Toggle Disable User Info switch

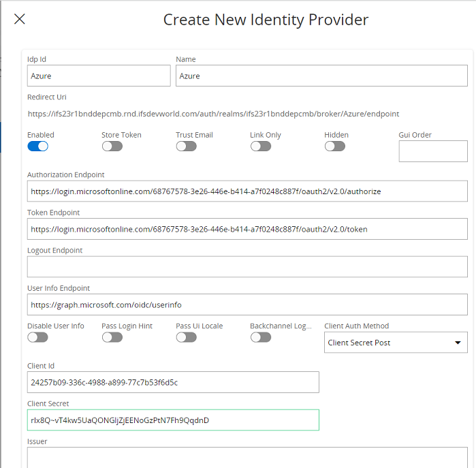38,337
